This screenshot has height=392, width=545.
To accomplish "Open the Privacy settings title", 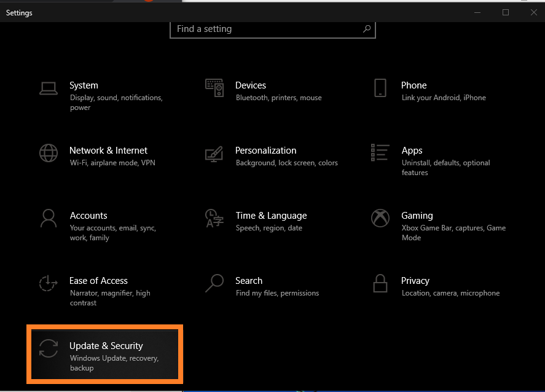I will (x=415, y=281).
